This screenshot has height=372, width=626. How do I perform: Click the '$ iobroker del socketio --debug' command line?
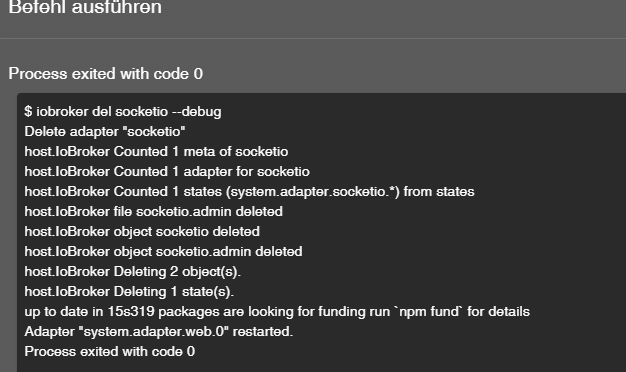[123, 111]
